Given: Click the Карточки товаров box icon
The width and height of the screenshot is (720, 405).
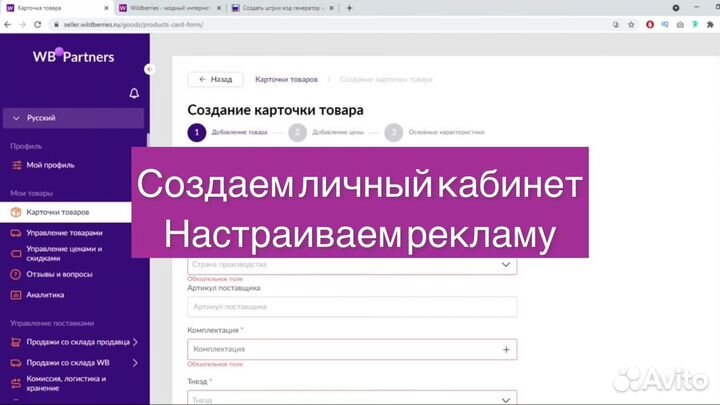Looking at the screenshot, I should tap(16, 212).
